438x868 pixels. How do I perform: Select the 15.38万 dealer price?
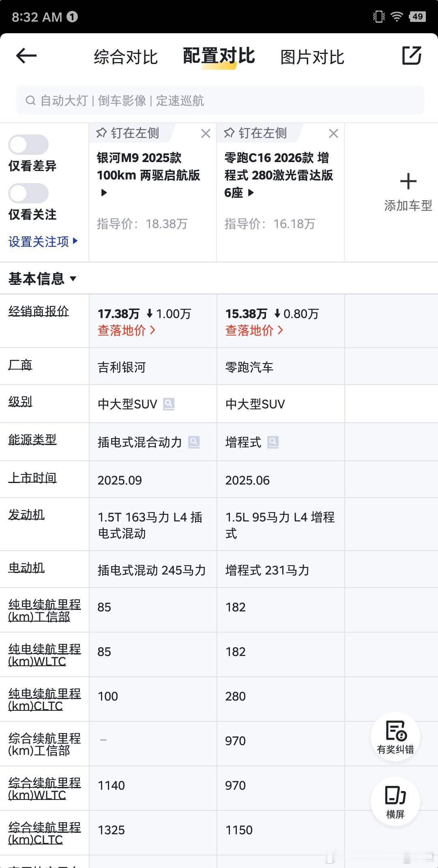[246, 314]
